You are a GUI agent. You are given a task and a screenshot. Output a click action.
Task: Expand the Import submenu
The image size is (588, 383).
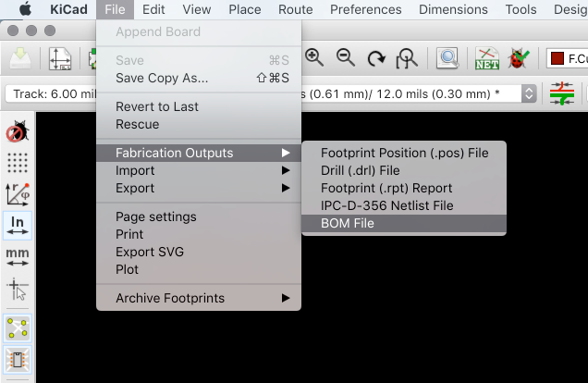[199, 170]
